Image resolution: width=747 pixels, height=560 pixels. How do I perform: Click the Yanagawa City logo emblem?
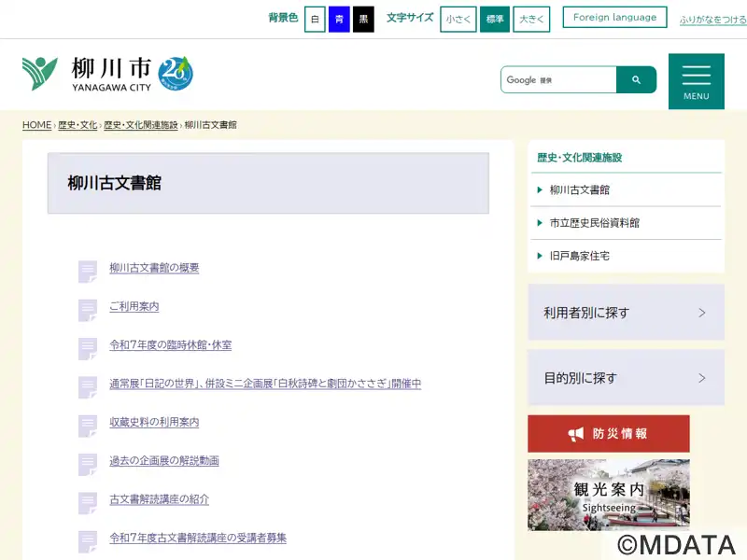[40, 74]
